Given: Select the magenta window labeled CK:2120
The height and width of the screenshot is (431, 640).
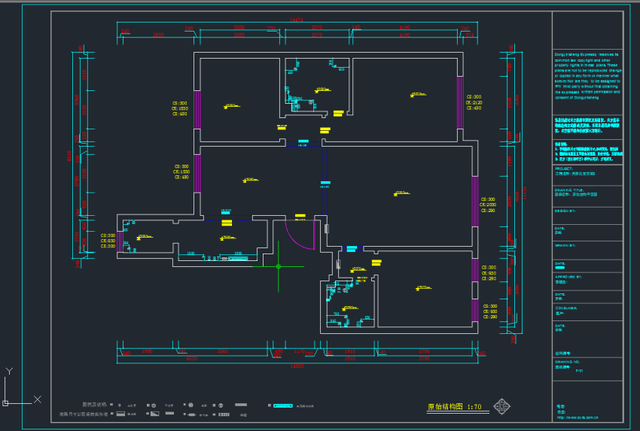Looking at the screenshot, I should pyautogui.click(x=460, y=102).
